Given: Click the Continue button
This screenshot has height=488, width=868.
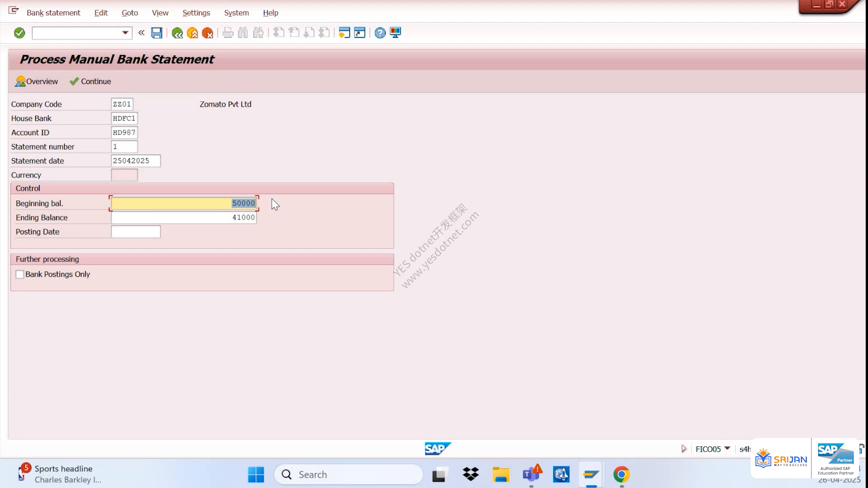Looking at the screenshot, I should click(x=90, y=81).
